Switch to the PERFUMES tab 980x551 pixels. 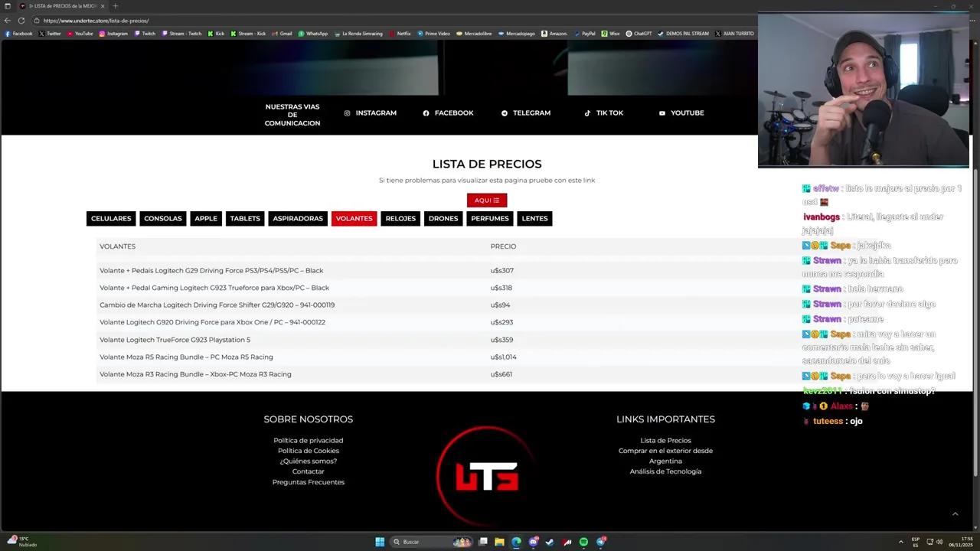(490, 219)
